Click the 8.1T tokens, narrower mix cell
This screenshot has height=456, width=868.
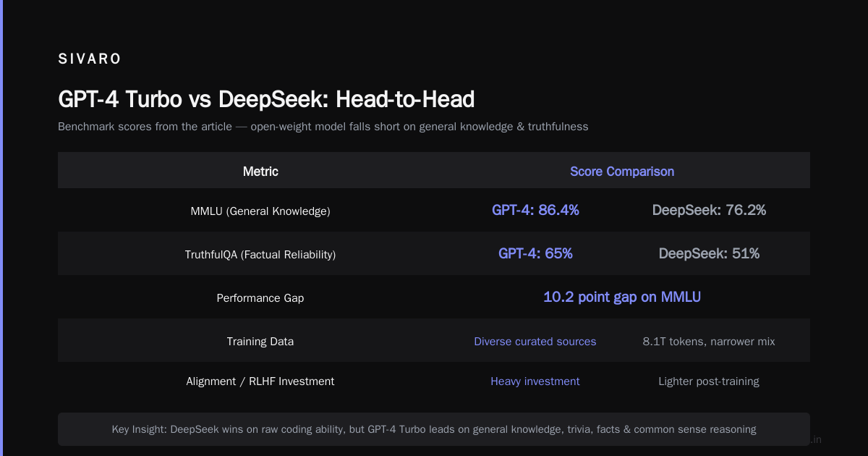(x=709, y=342)
